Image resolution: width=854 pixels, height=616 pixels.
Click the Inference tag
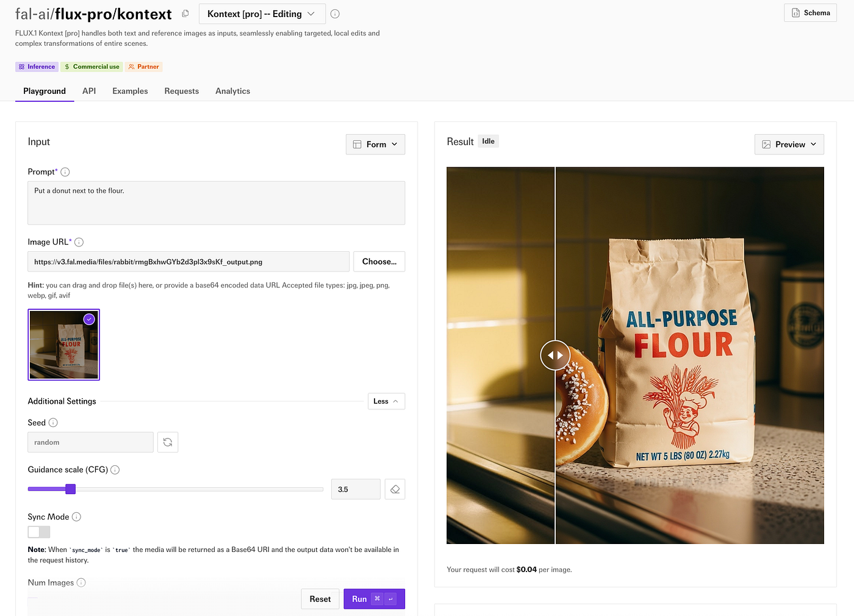tap(37, 67)
